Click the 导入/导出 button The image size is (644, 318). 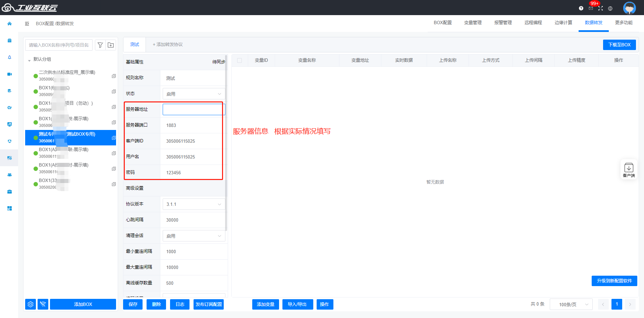click(297, 304)
